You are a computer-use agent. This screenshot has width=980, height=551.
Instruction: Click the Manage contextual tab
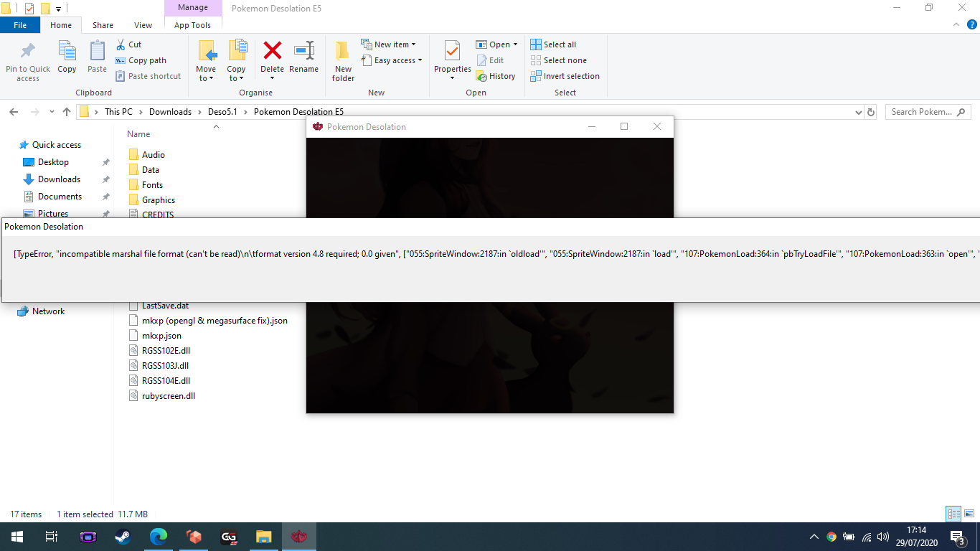pos(192,8)
